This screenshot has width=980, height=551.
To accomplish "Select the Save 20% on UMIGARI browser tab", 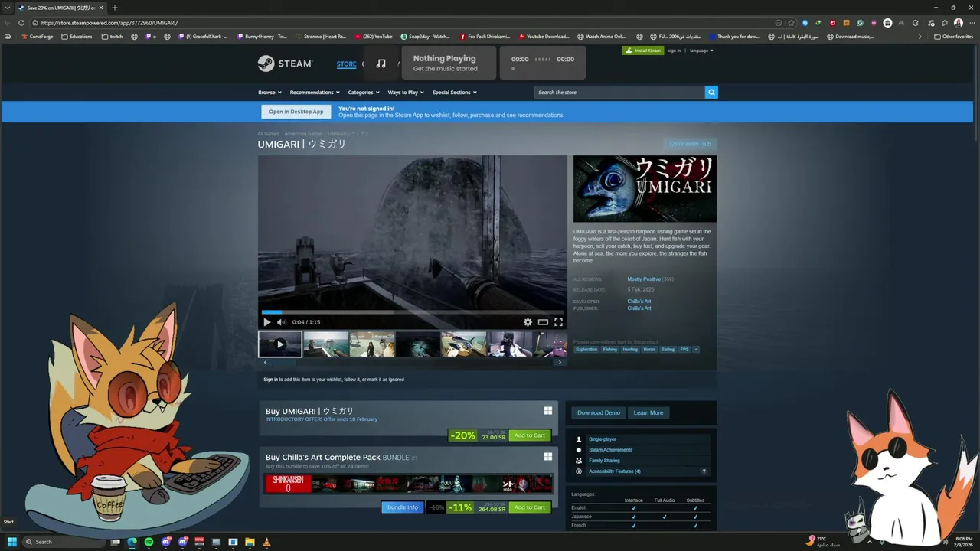I will (60, 8).
